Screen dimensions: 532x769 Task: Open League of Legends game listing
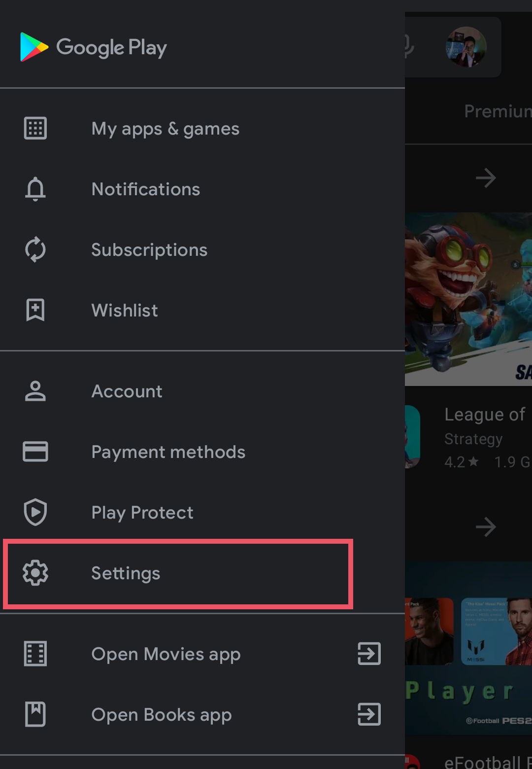click(x=486, y=414)
